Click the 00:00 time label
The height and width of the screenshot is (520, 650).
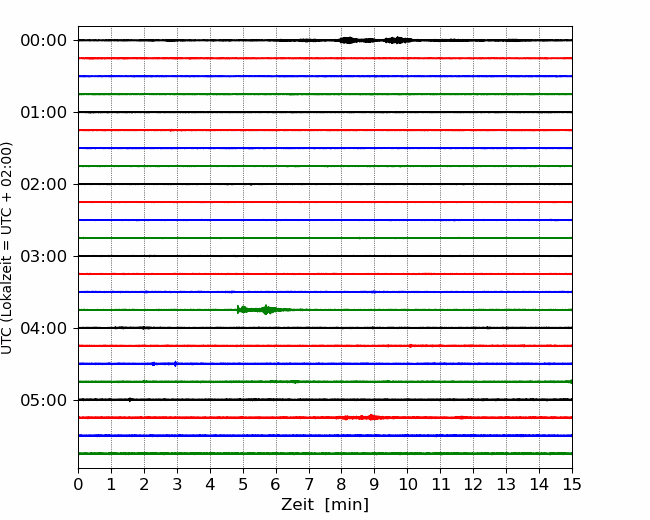click(x=44, y=41)
